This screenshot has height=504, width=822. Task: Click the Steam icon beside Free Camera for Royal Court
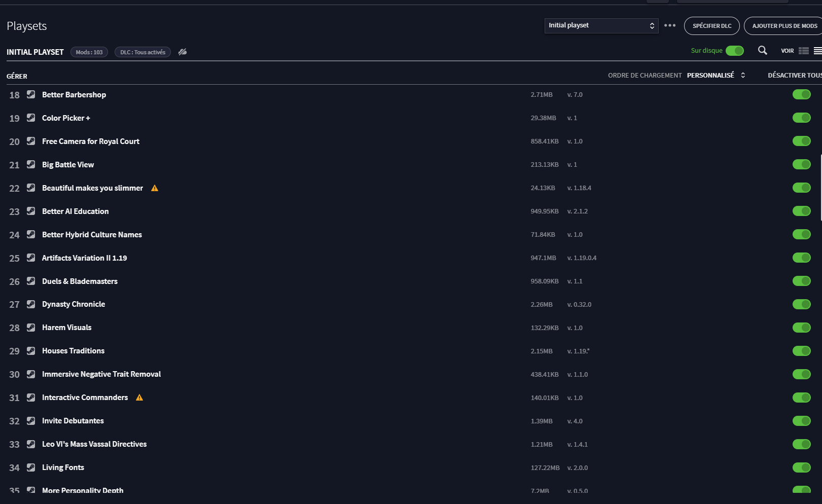31,141
